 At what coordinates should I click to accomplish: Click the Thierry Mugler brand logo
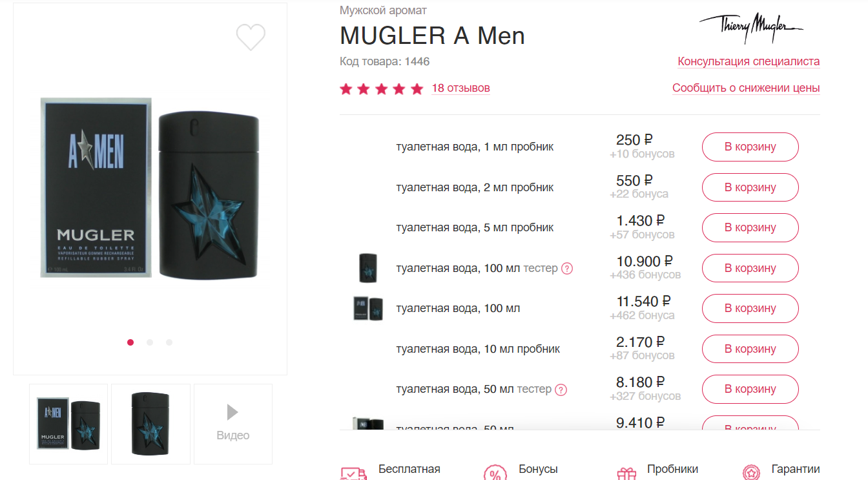point(751,28)
